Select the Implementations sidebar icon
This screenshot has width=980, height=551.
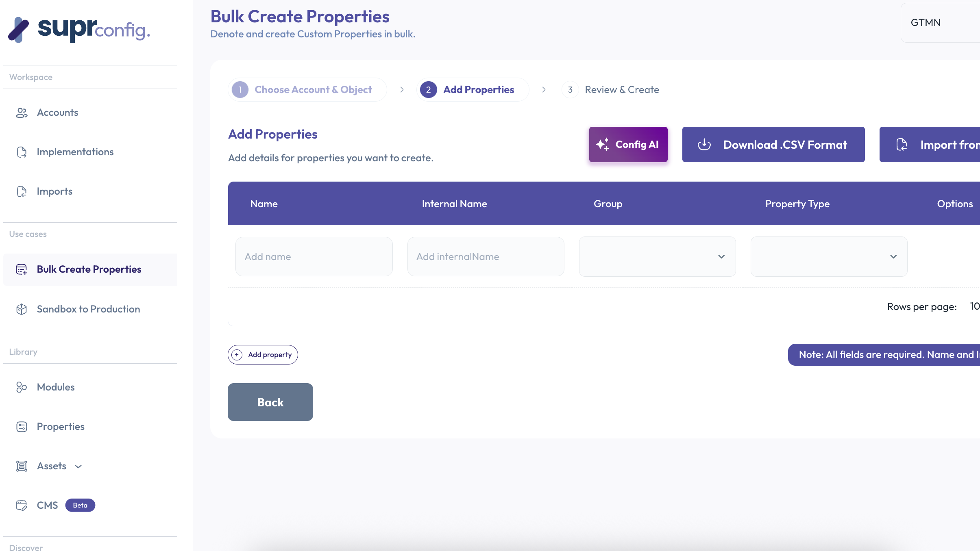click(22, 152)
